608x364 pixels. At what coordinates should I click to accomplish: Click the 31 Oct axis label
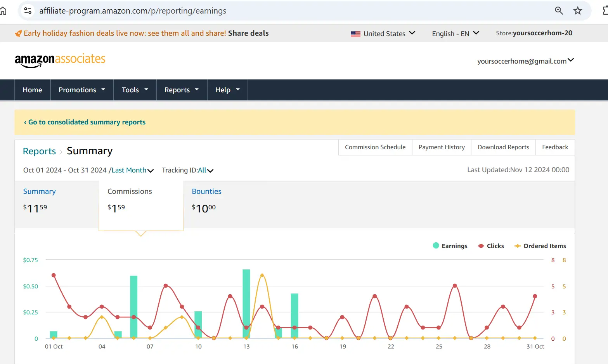pyautogui.click(x=535, y=347)
